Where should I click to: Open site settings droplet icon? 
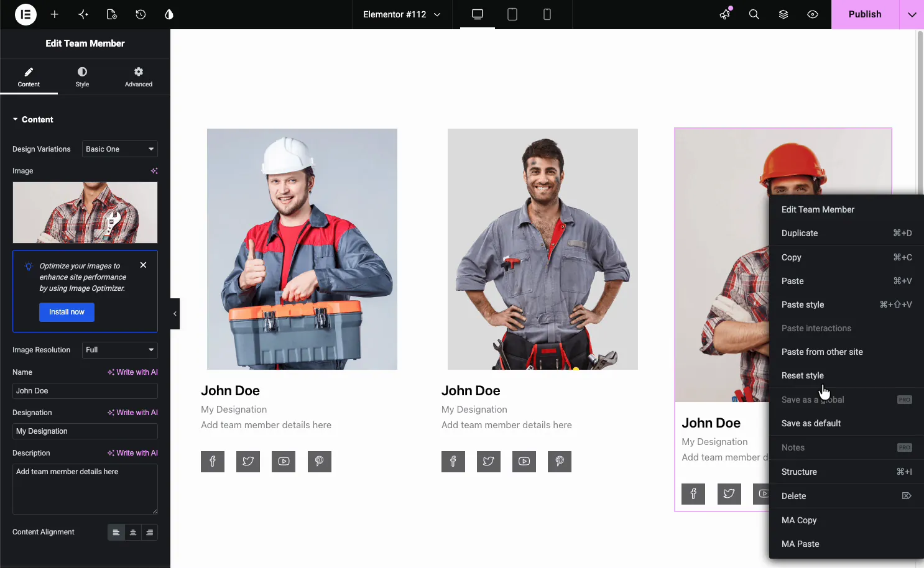[169, 14]
